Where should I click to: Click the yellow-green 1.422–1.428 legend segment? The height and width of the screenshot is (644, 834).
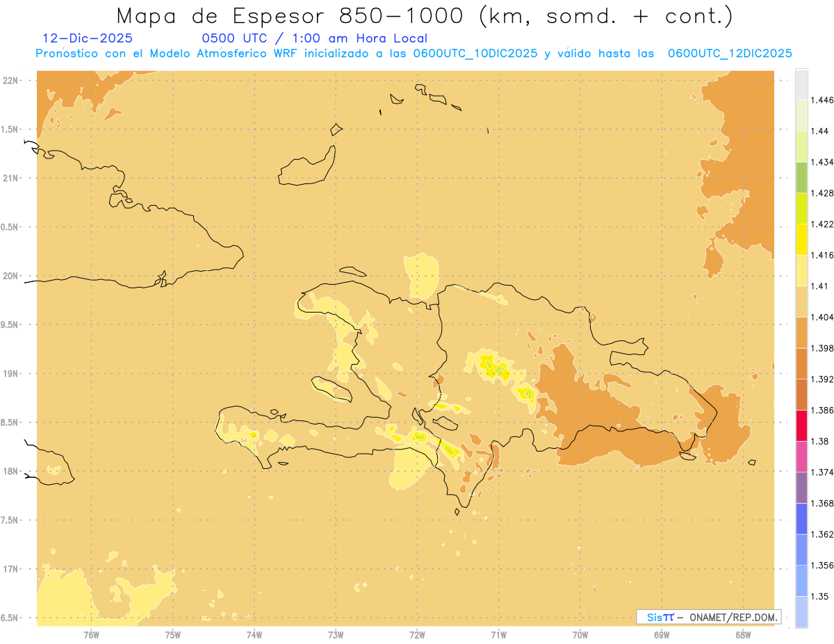tap(801, 208)
